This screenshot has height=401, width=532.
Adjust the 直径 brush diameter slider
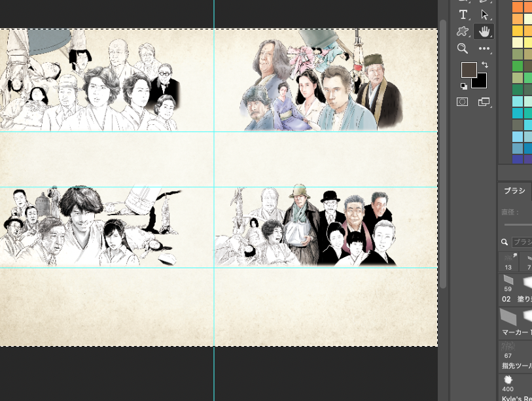tap(518, 224)
